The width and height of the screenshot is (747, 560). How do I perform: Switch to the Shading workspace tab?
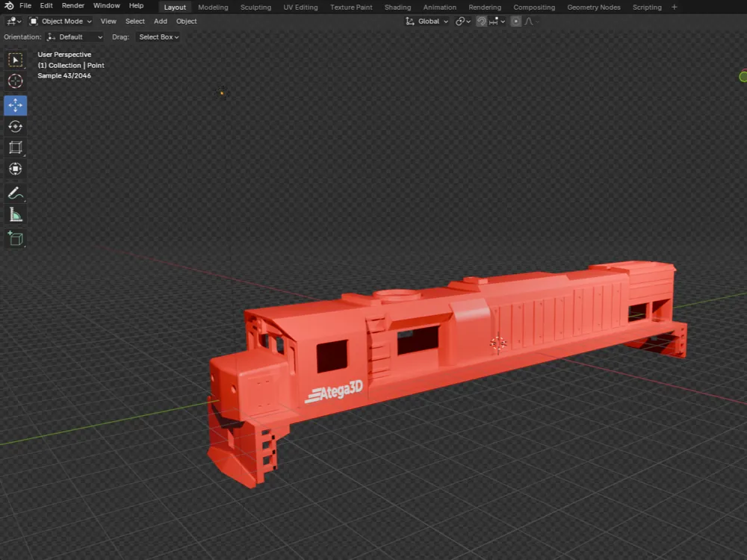(x=397, y=7)
